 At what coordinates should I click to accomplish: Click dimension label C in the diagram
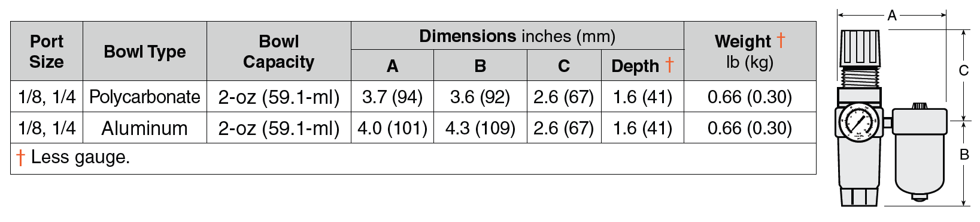tap(964, 71)
